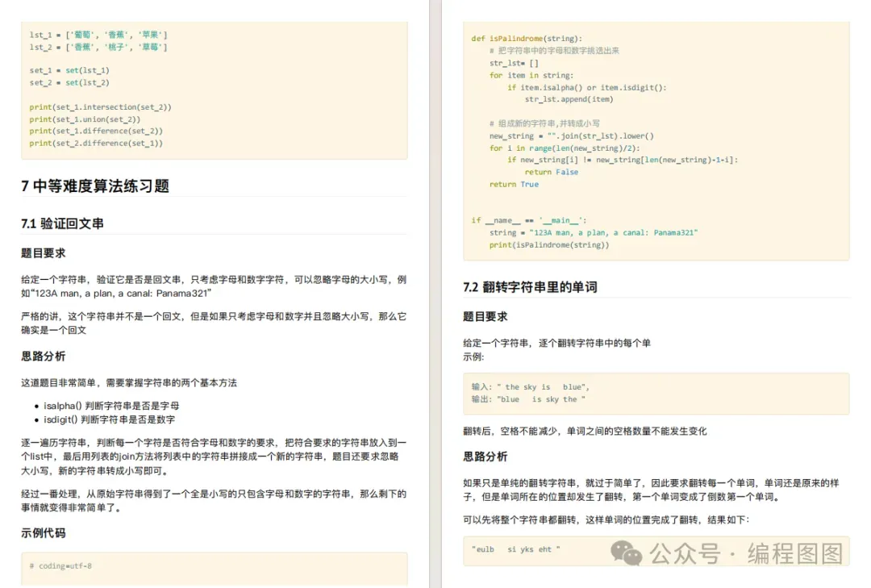Click right page '题目要求' subheading

tap(486, 316)
